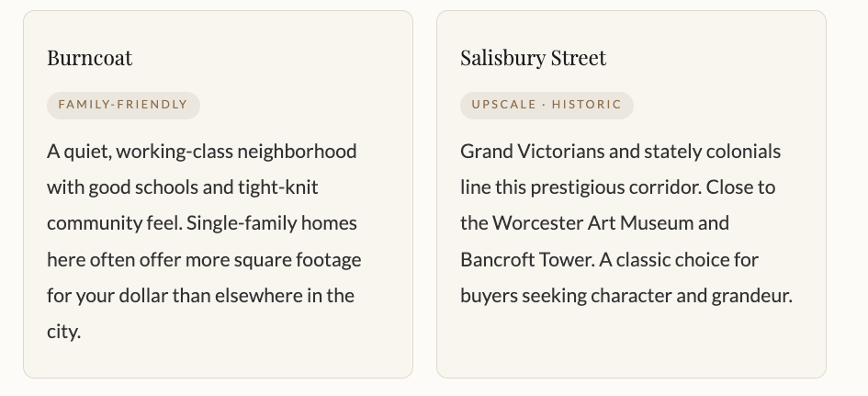Click the "Bancroft Tower" mention
The width and height of the screenshot is (868, 396).
coord(527,260)
